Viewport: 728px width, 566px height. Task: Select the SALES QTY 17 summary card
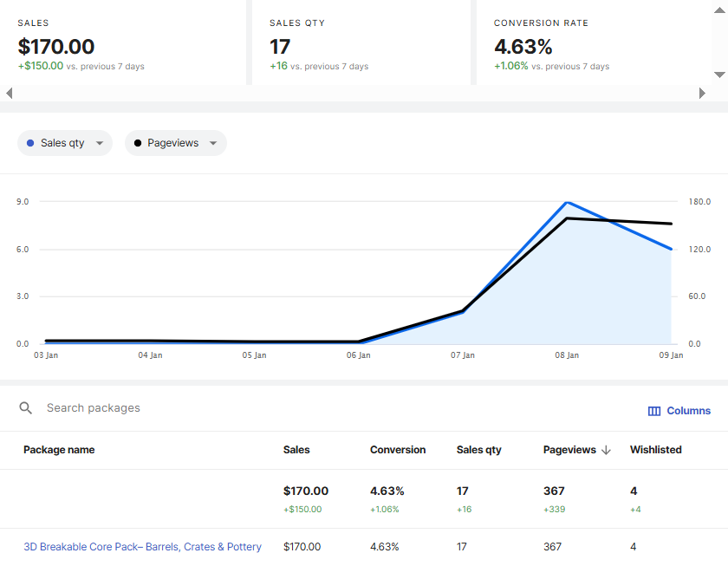361,42
